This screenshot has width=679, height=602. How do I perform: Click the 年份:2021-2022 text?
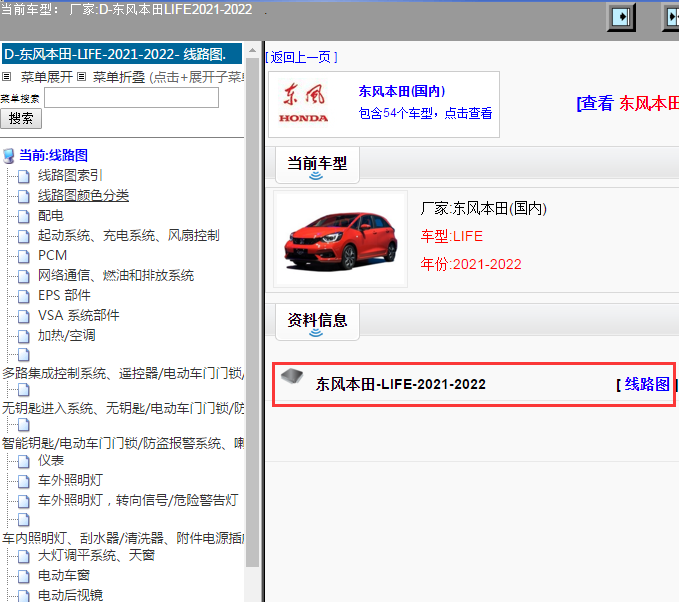coord(471,264)
